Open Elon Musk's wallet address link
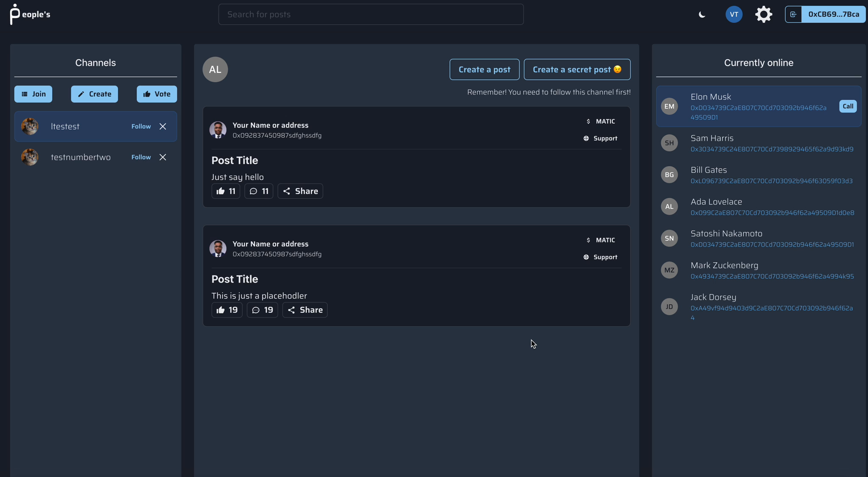The image size is (868, 477). pos(758,113)
